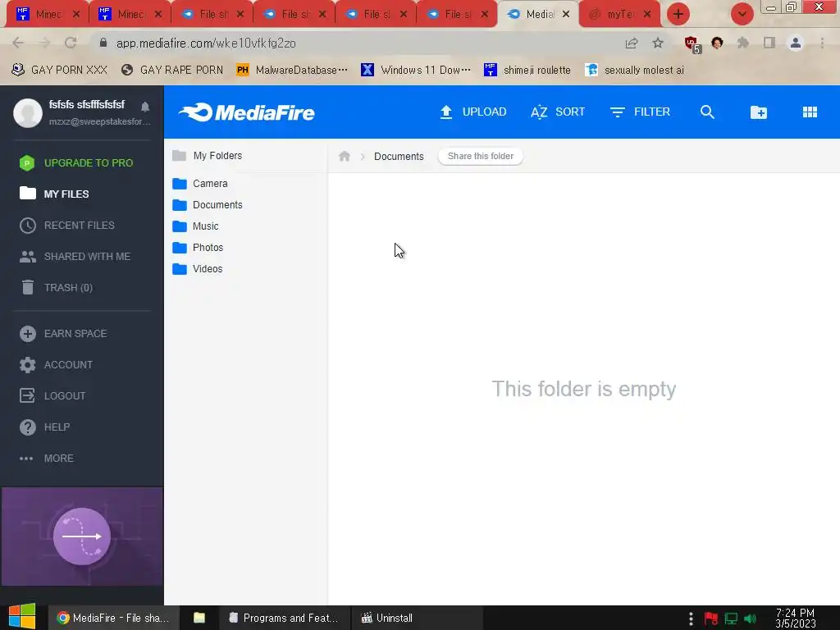The image size is (840, 630).
Task: Open Shared With Me section
Action: (75, 257)
